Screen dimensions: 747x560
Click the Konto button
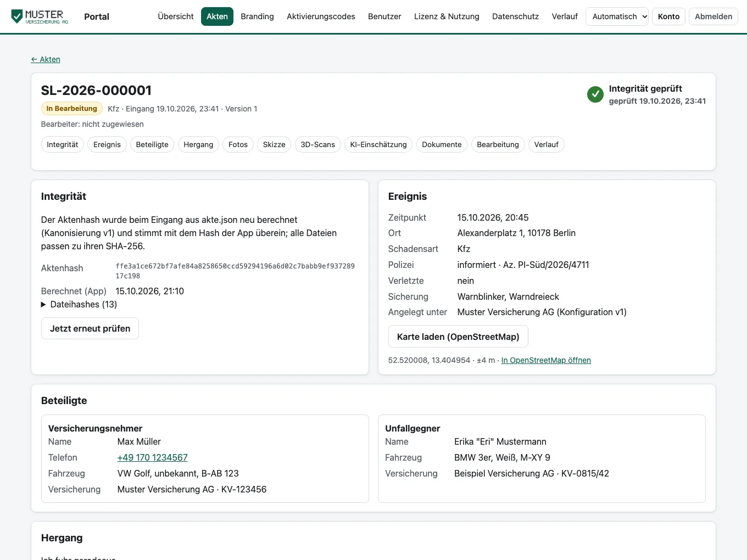[668, 16]
